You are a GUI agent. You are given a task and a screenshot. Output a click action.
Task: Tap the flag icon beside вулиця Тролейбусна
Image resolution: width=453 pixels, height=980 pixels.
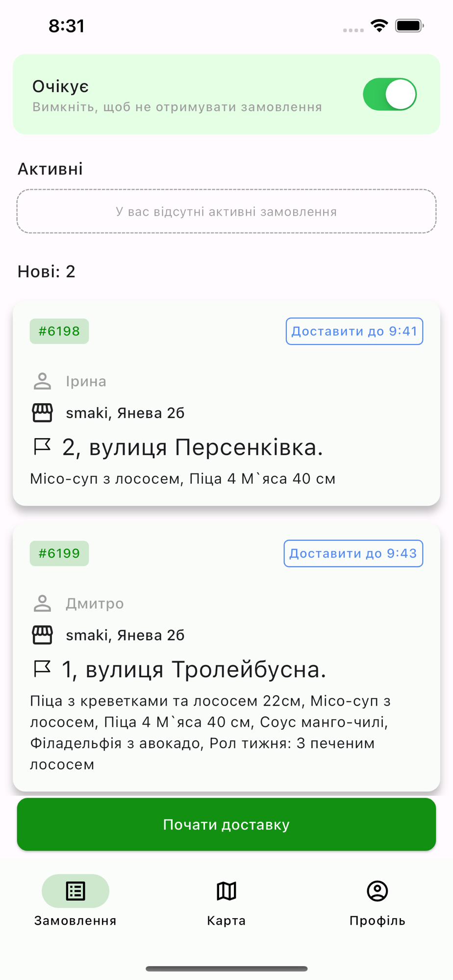42,668
